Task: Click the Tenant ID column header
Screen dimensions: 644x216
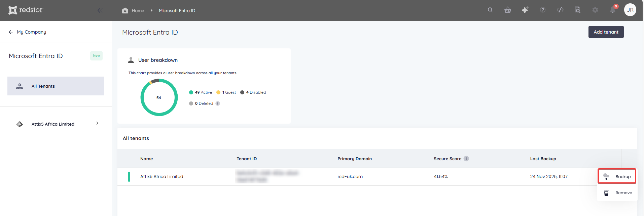Action: click(247, 159)
